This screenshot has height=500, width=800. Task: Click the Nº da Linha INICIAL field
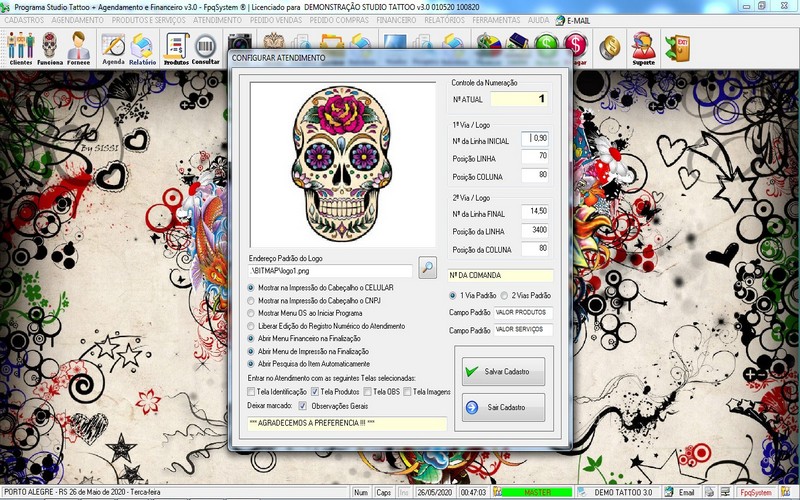pos(535,139)
